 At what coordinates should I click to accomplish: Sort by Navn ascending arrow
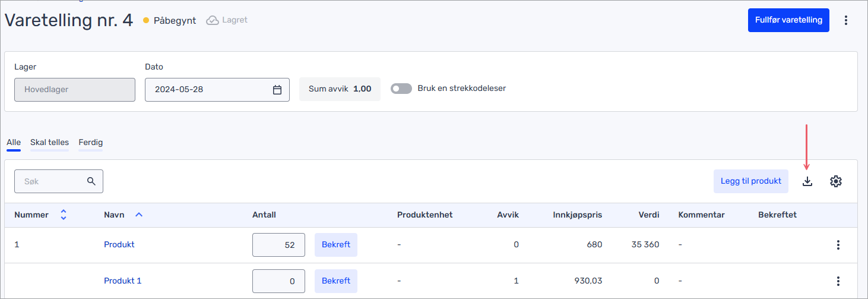(x=139, y=215)
